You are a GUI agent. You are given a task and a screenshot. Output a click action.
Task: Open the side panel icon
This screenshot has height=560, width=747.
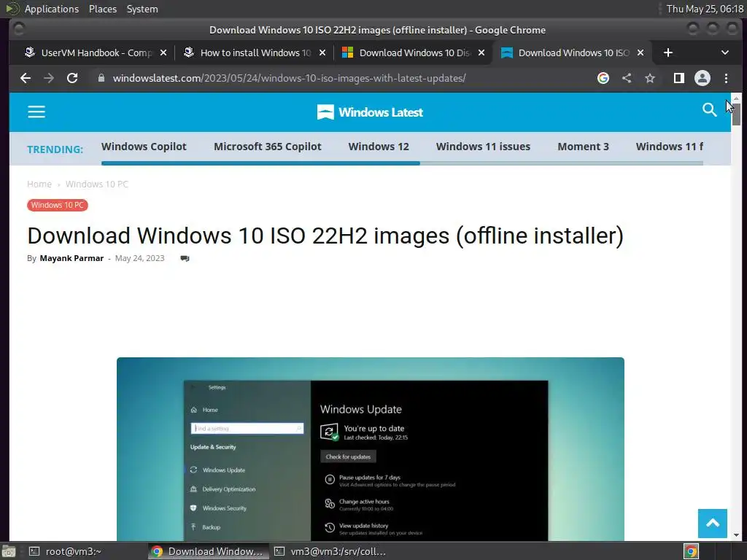[679, 78]
